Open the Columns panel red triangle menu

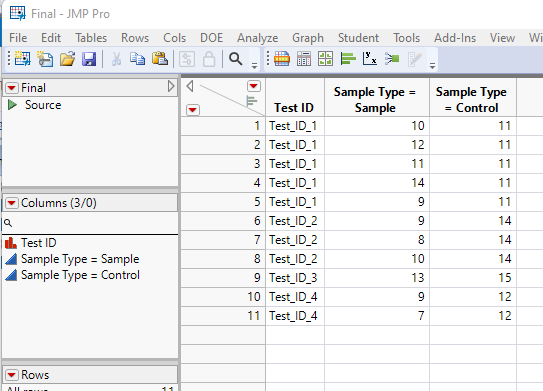point(11,203)
